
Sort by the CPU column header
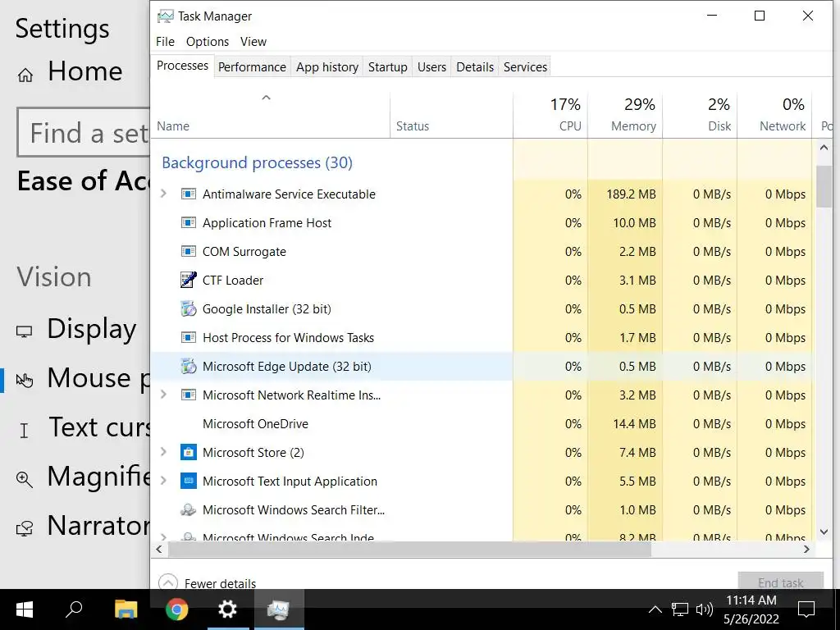(550, 115)
